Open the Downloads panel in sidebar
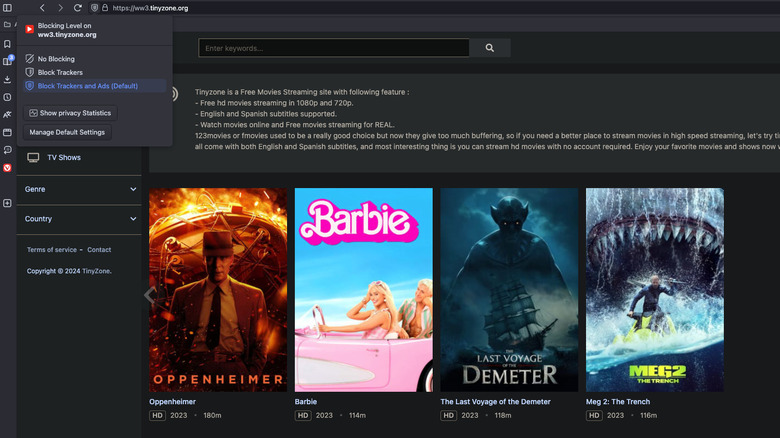780x438 pixels. (x=7, y=79)
